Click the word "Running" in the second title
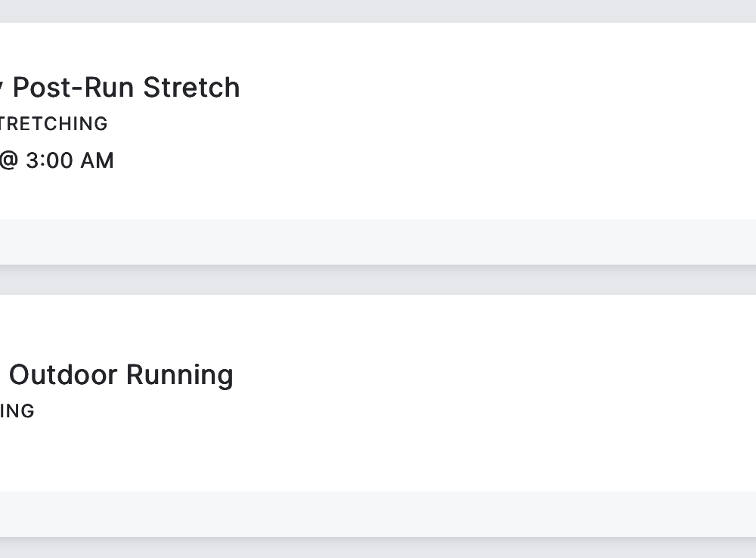Image resolution: width=756 pixels, height=558 pixels. 179,375
